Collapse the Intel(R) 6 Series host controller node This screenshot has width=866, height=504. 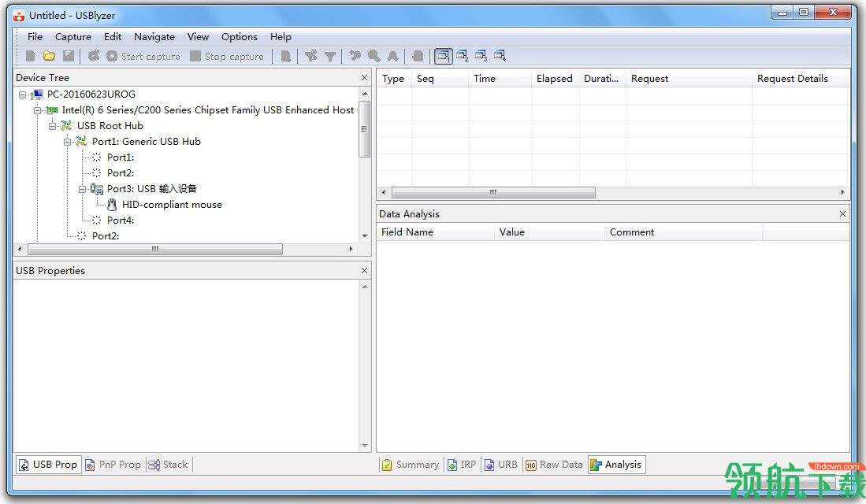37,110
